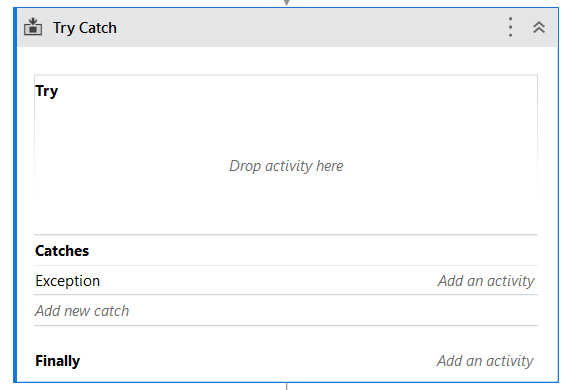The width and height of the screenshot is (568, 390).
Task: Select the Try Catch title text
Action: pyautogui.click(x=85, y=28)
